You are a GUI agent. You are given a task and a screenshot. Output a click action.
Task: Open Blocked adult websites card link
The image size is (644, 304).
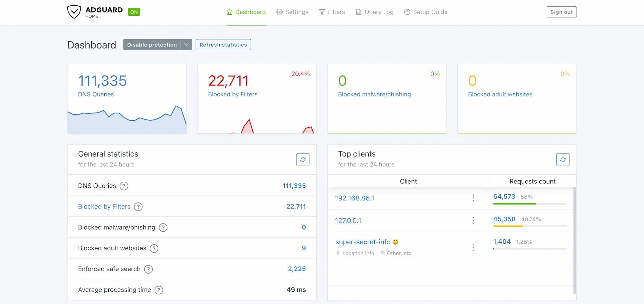click(500, 95)
